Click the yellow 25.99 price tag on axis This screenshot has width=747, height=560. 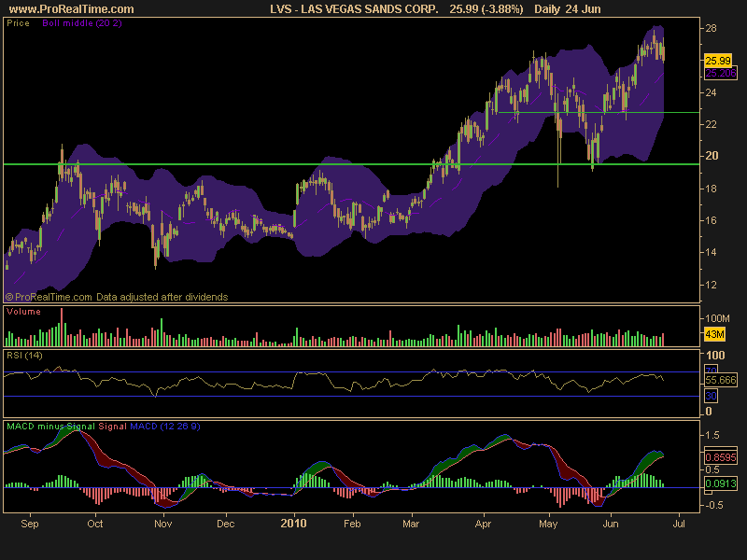click(718, 61)
